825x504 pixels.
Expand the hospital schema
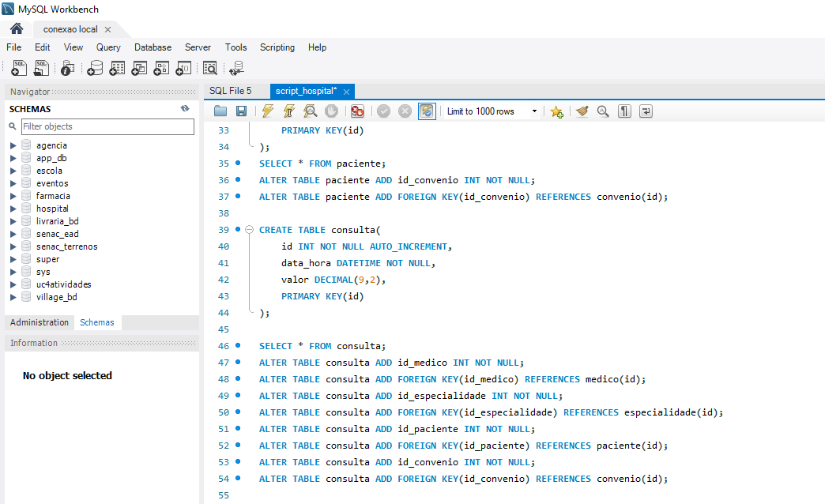[13, 208]
